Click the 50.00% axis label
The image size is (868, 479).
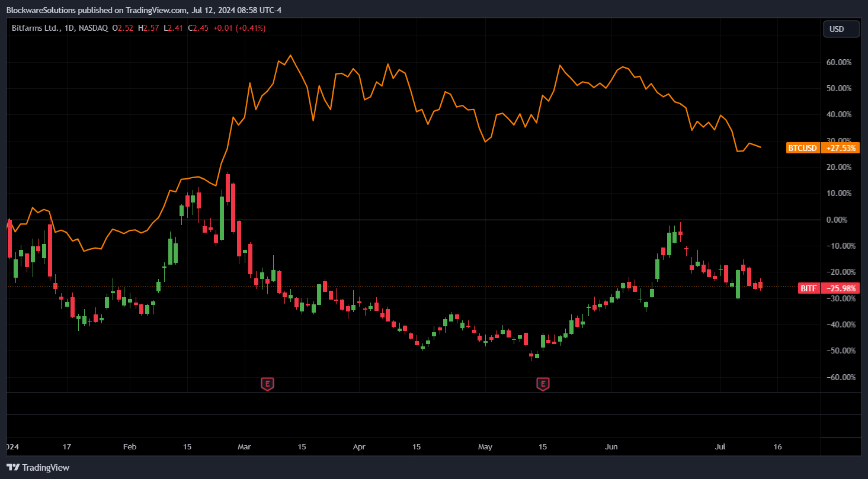pos(840,88)
